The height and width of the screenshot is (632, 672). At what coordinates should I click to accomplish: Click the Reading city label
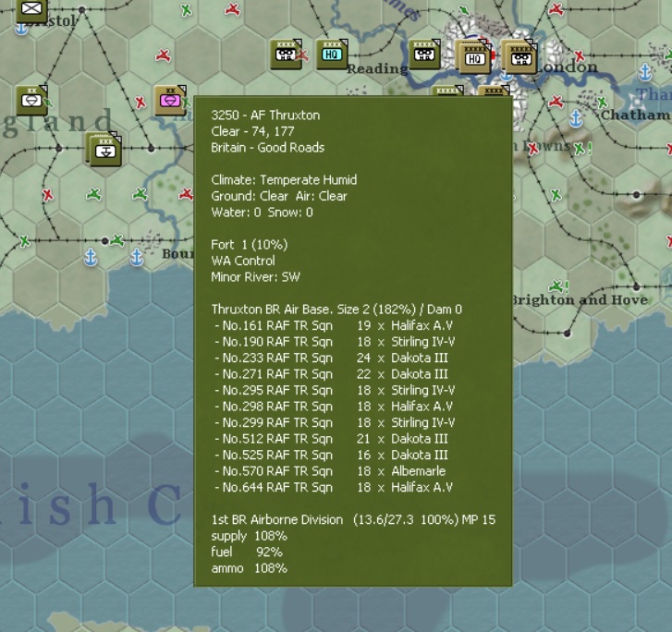pos(377,68)
